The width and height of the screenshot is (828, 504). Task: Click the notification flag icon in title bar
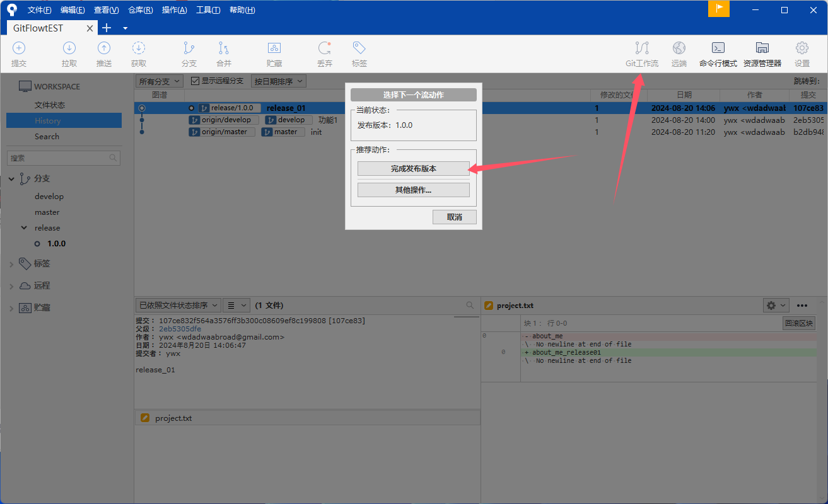tap(719, 9)
